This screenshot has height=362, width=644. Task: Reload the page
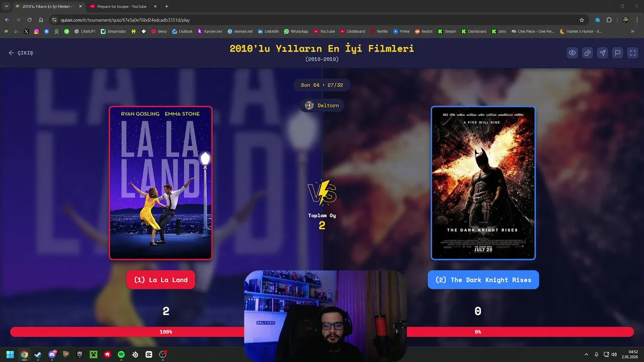pyautogui.click(x=30, y=20)
